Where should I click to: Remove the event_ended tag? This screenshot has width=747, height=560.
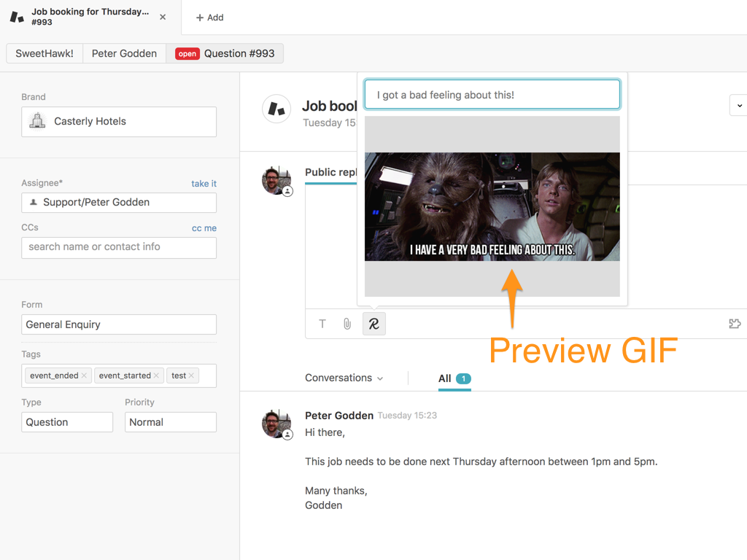click(84, 376)
